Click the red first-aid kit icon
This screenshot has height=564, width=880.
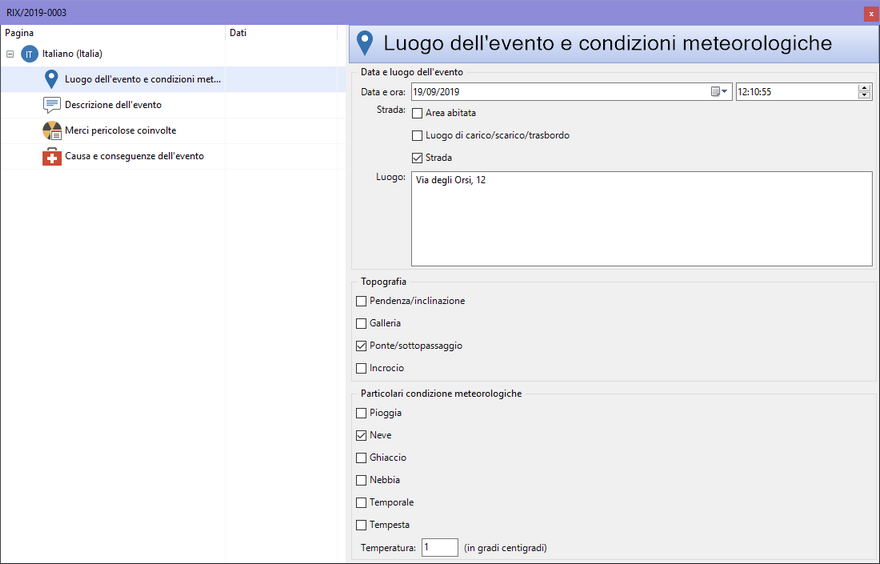click(52, 157)
